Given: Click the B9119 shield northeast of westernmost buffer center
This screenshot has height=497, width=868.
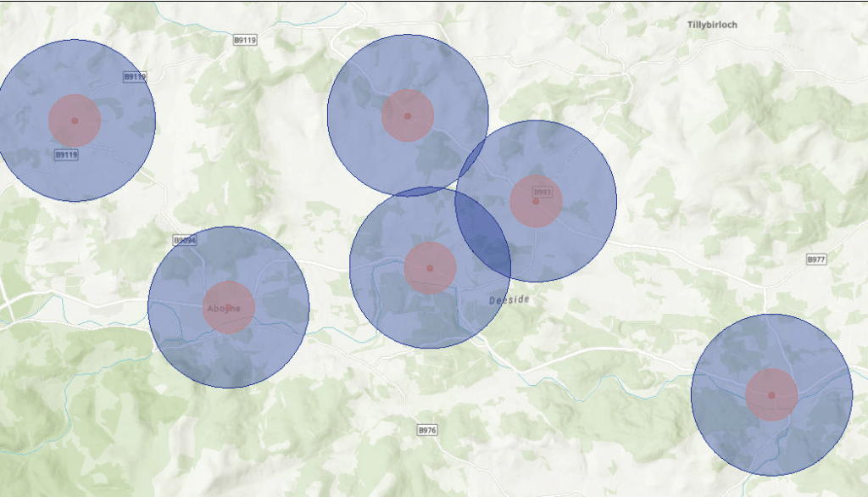Looking at the screenshot, I should pos(135,76).
